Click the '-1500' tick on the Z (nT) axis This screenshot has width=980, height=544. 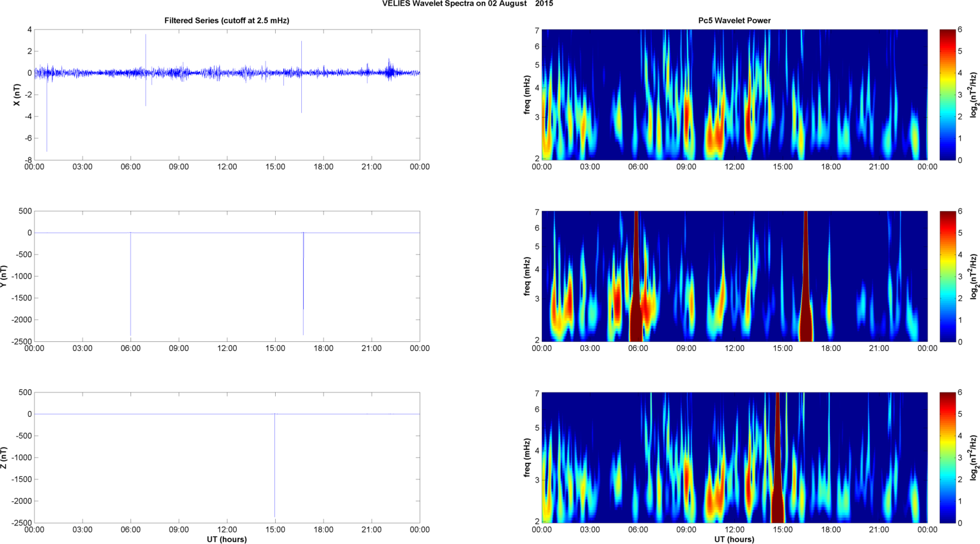click(x=21, y=479)
